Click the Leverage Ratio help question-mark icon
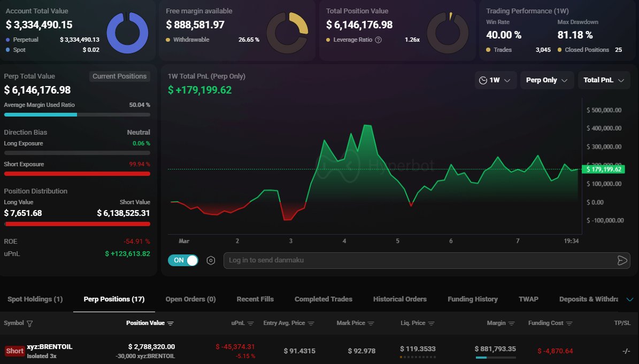The width and height of the screenshot is (639, 364). point(378,40)
